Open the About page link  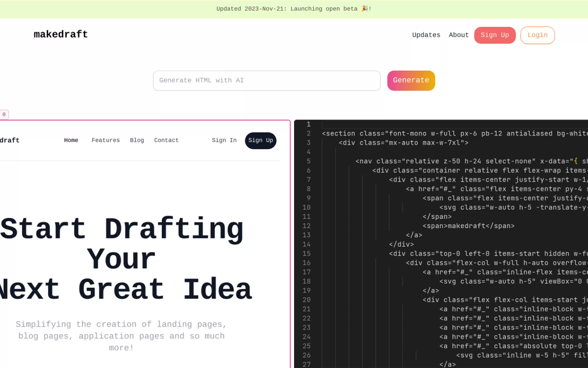point(459,35)
